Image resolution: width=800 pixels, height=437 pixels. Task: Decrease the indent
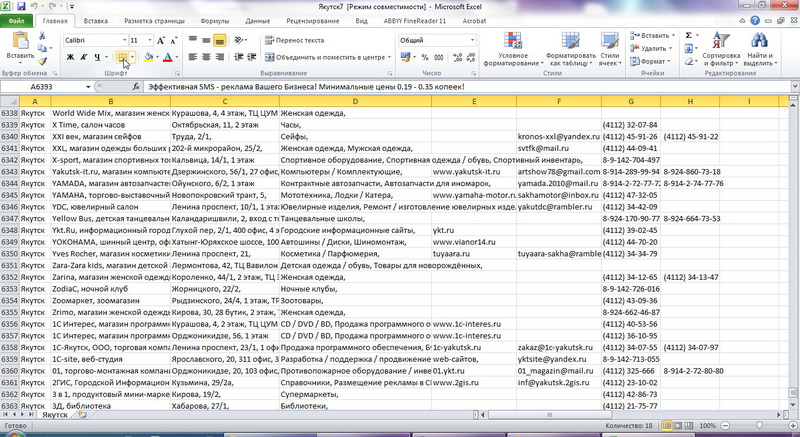(x=238, y=57)
